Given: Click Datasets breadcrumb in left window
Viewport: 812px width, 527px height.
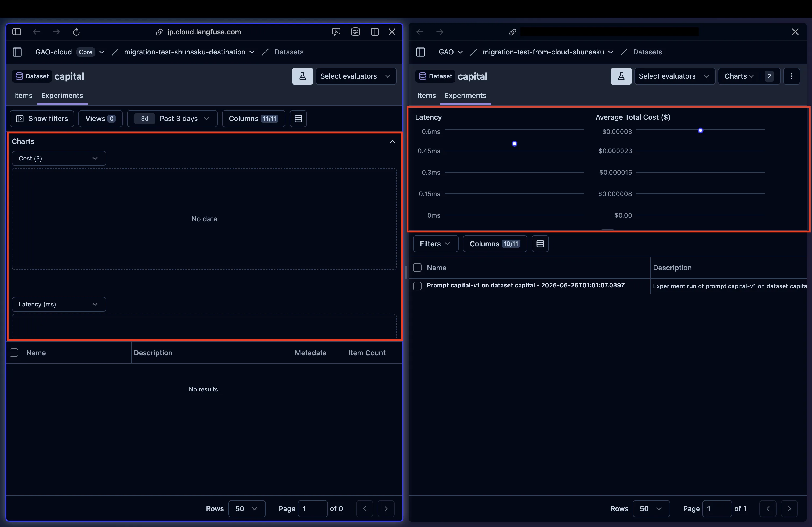Looking at the screenshot, I should point(289,52).
